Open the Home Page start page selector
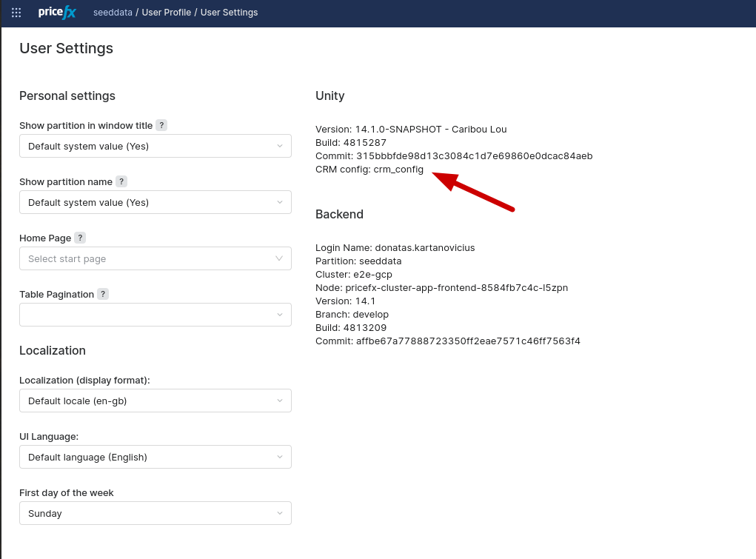Screen dimensions: 756x559 tap(155, 259)
